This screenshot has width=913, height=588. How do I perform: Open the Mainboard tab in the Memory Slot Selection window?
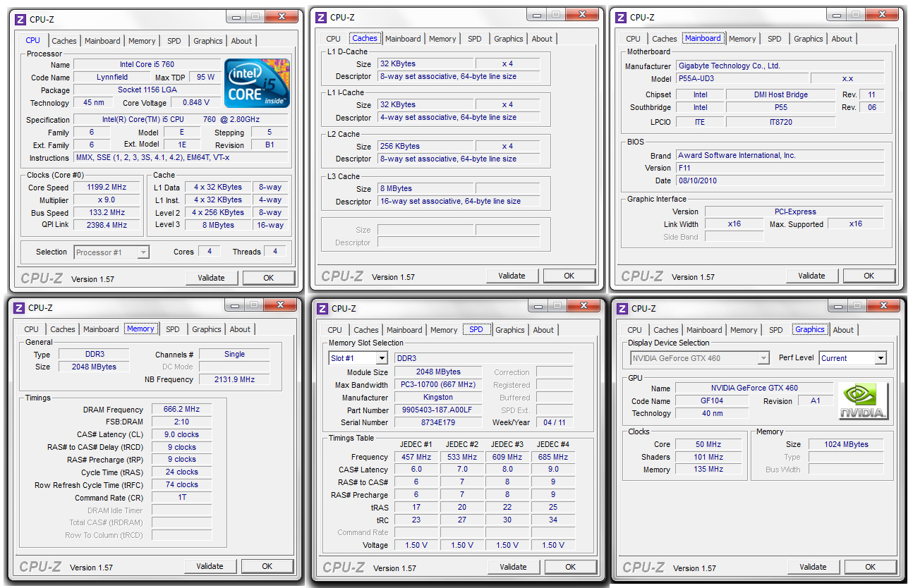404,330
